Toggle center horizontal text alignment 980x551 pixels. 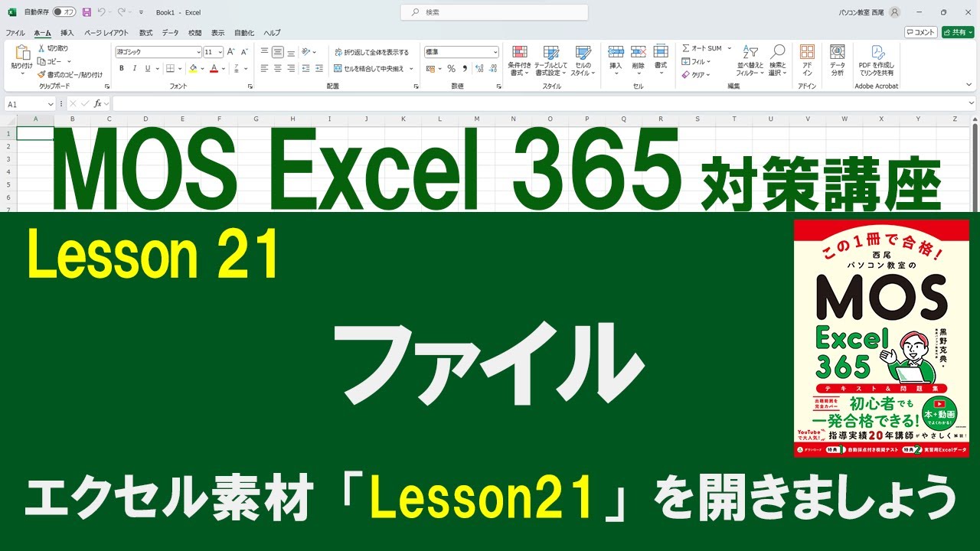[278, 68]
